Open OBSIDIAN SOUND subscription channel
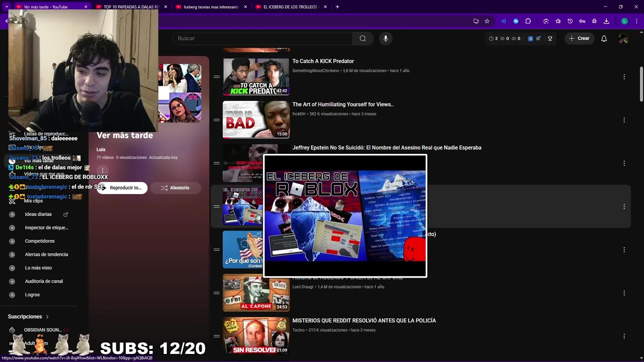The width and height of the screenshot is (644, 362). coord(43,330)
